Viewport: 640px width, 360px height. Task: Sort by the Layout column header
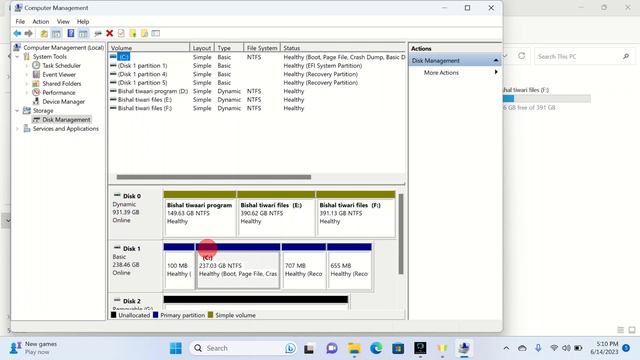coord(202,48)
